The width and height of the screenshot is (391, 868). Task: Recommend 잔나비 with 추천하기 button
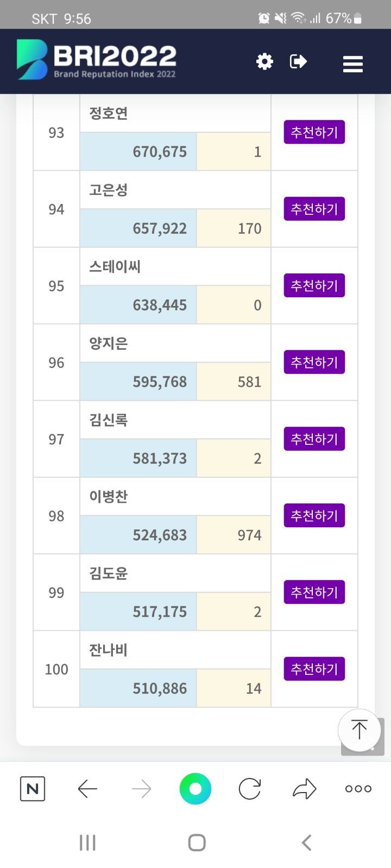click(x=314, y=669)
